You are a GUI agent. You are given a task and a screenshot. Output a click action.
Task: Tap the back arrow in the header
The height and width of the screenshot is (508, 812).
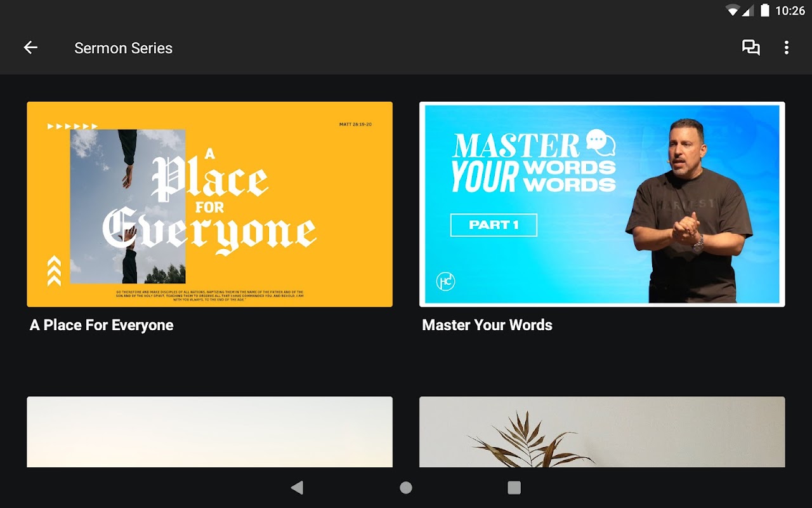(30, 48)
